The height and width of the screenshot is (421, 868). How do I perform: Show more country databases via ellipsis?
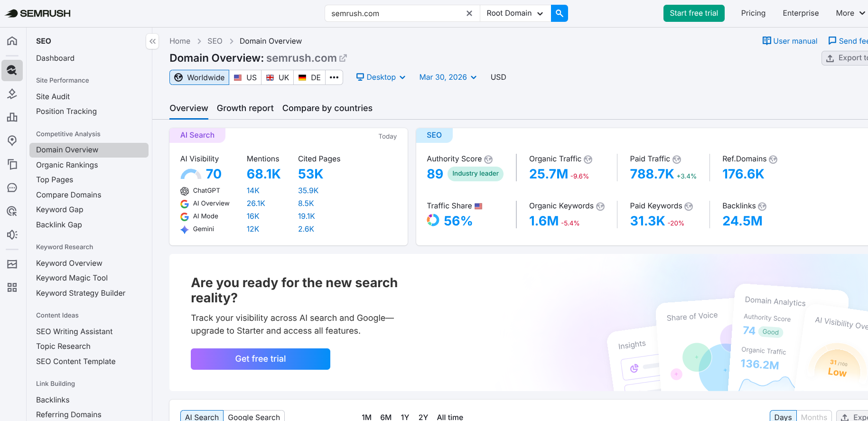tap(334, 77)
